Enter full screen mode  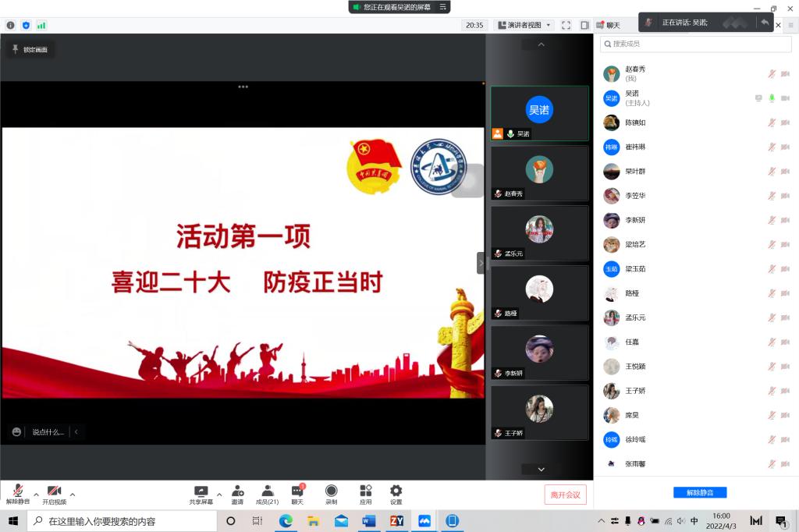(x=566, y=25)
